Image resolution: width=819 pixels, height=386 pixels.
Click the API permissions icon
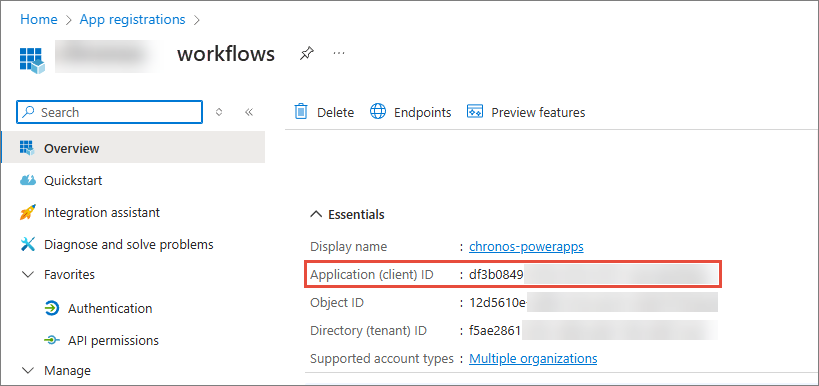[51, 340]
